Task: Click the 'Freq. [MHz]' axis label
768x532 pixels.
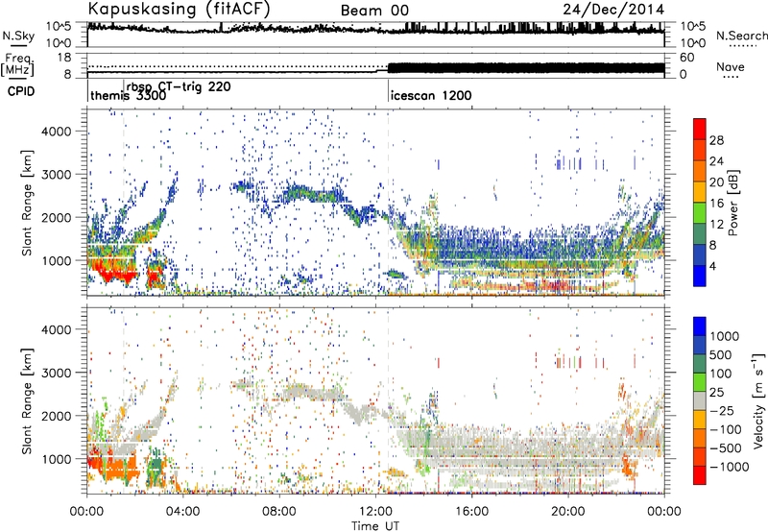Action: [18, 64]
